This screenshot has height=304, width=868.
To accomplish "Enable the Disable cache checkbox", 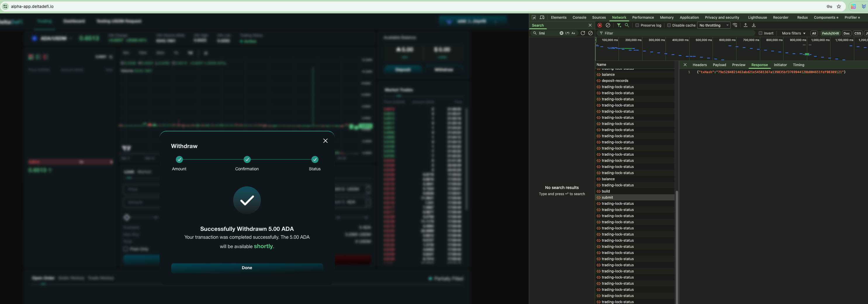I will click(x=669, y=25).
